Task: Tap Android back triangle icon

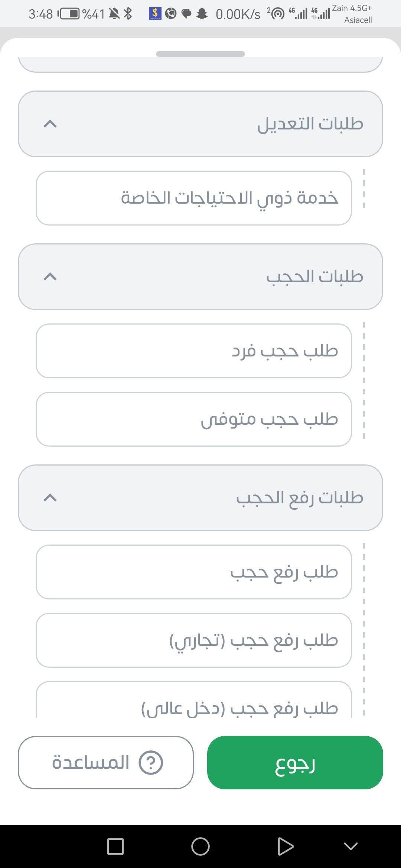Action: pyautogui.click(x=286, y=846)
